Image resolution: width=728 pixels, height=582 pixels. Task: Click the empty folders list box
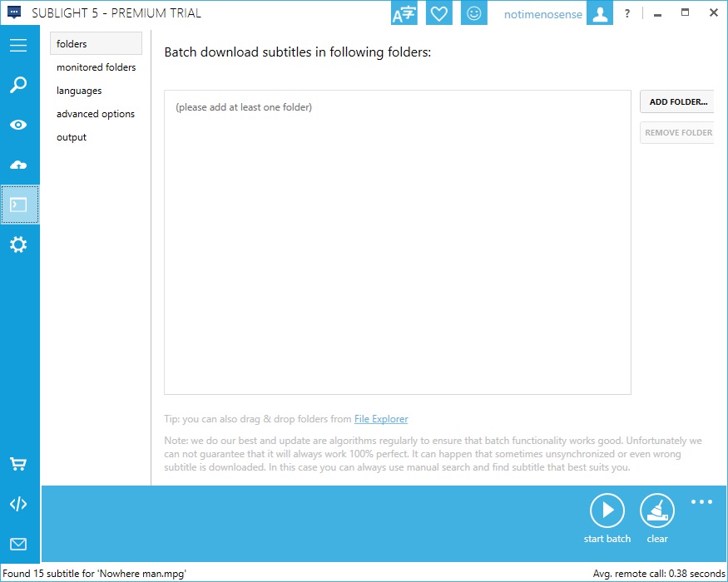[x=398, y=242]
